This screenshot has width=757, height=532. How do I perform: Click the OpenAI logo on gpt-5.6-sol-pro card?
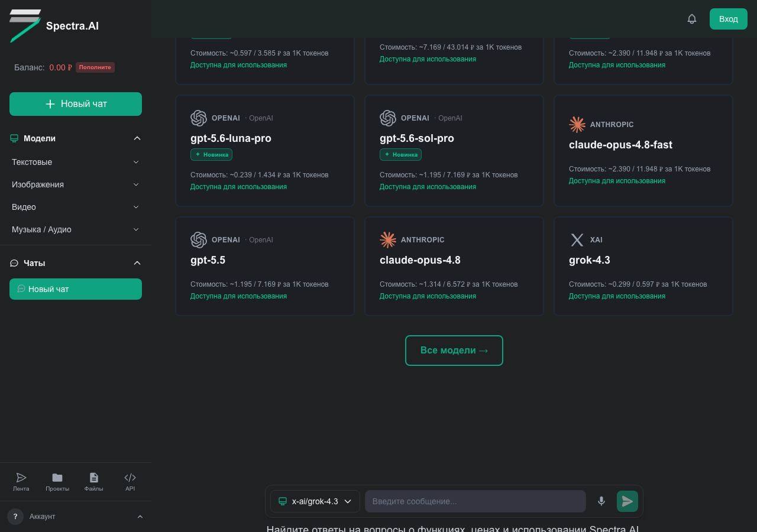[388, 118]
